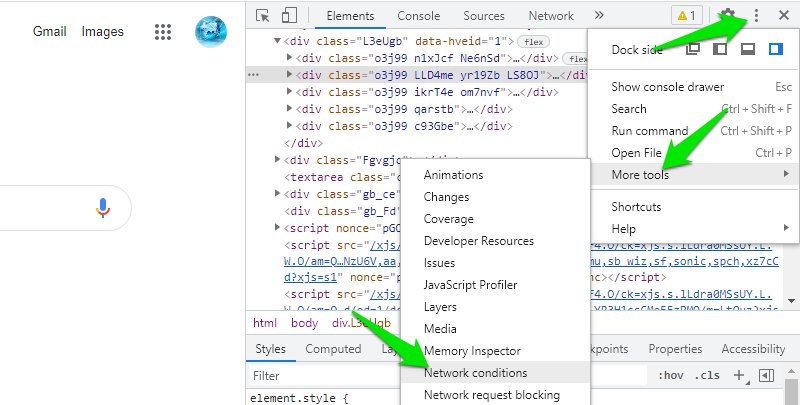Select Shortcuts menu item
Screen dimensions: 800x405
[693, 207]
